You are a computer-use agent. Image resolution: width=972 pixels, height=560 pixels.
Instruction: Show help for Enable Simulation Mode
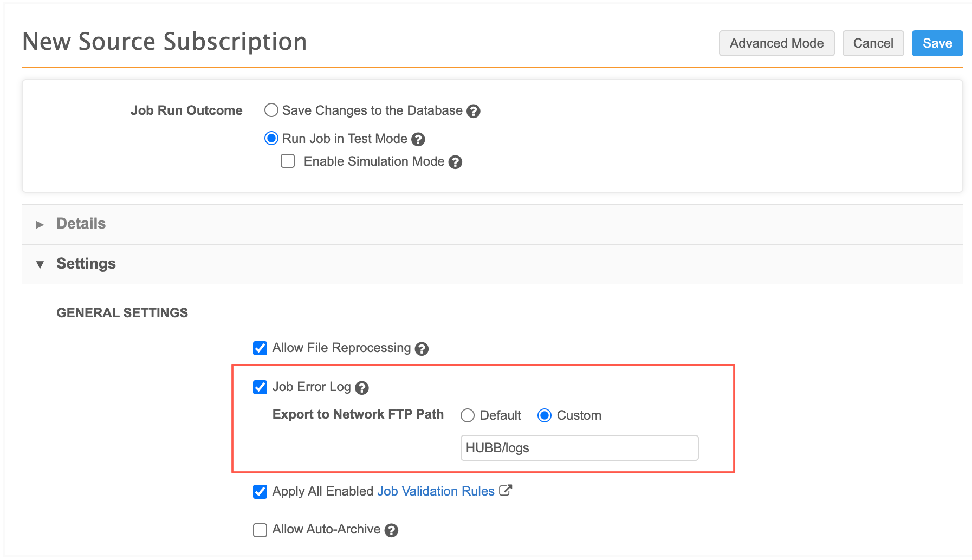click(x=456, y=162)
